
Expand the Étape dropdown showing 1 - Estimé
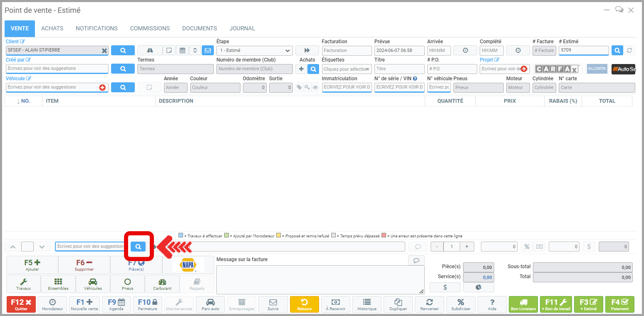click(254, 51)
